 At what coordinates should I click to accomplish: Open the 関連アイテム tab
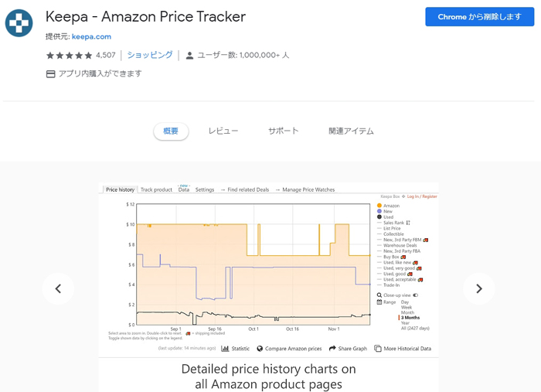click(x=351, y=131)
